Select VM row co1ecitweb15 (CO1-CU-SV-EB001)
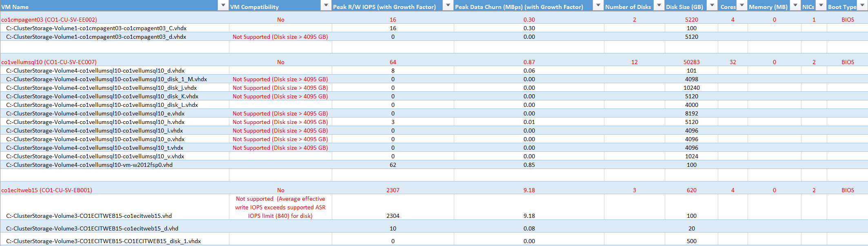The height and width of the screenshot is (246, 868). pos(47,190)
